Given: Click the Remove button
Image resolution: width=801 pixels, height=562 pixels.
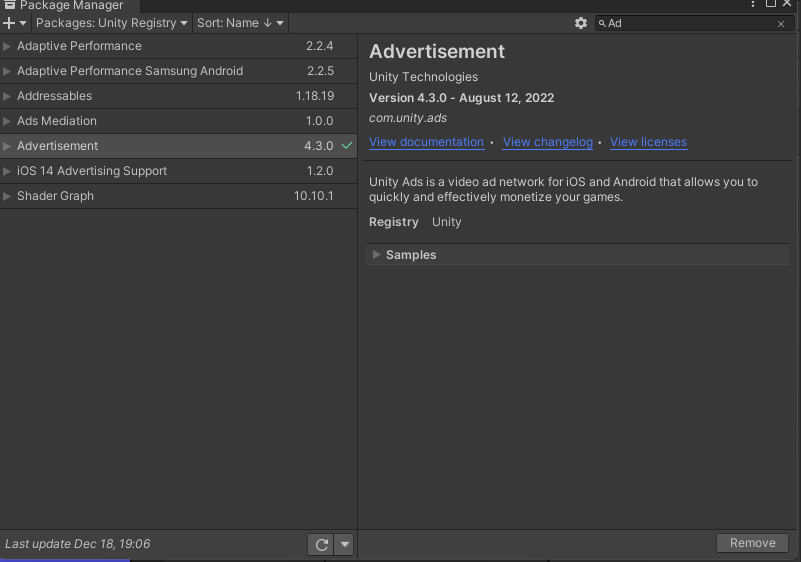Looking at the screenshot, I should tap(752, 543).
